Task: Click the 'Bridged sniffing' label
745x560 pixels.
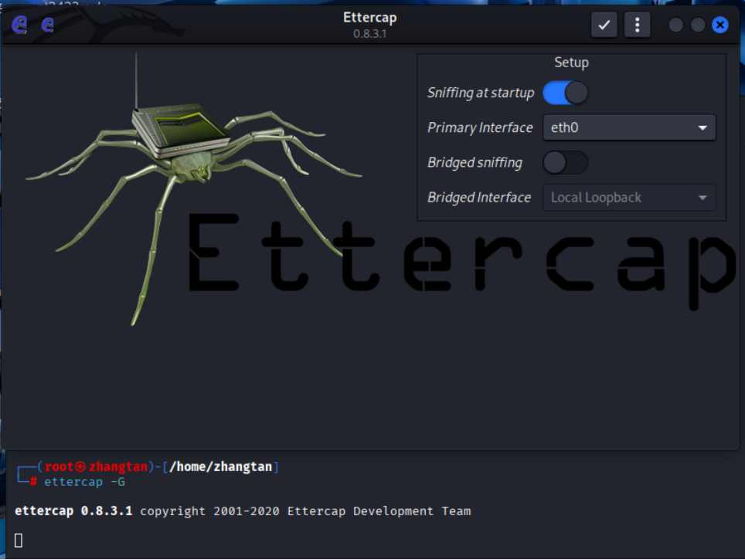Action: click(x=475, y=162)
